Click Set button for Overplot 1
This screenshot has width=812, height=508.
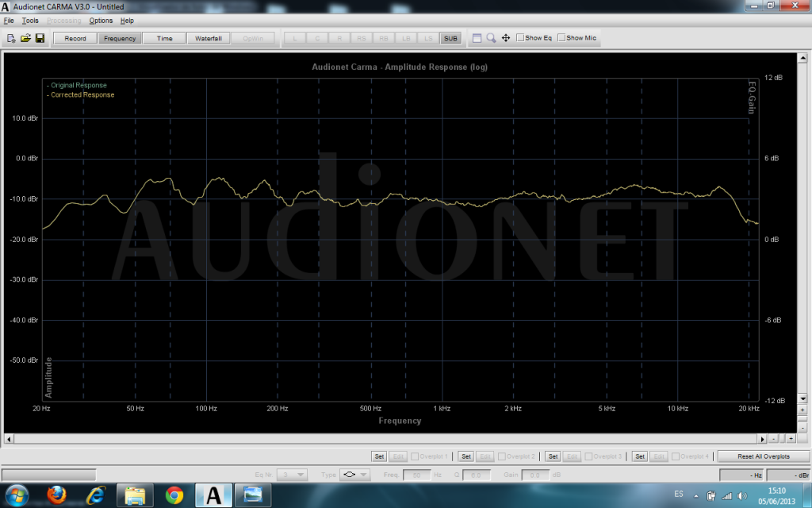click(x=379, y=456)
